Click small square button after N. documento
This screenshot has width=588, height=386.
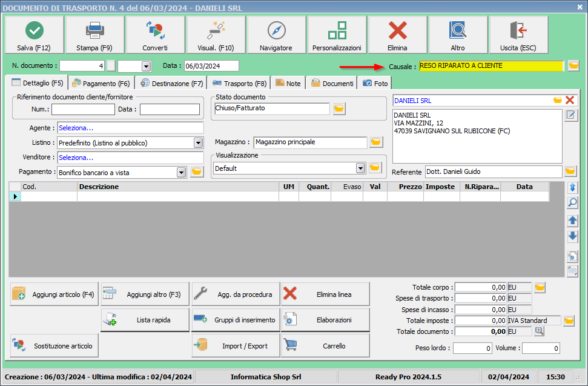point(111,65)
